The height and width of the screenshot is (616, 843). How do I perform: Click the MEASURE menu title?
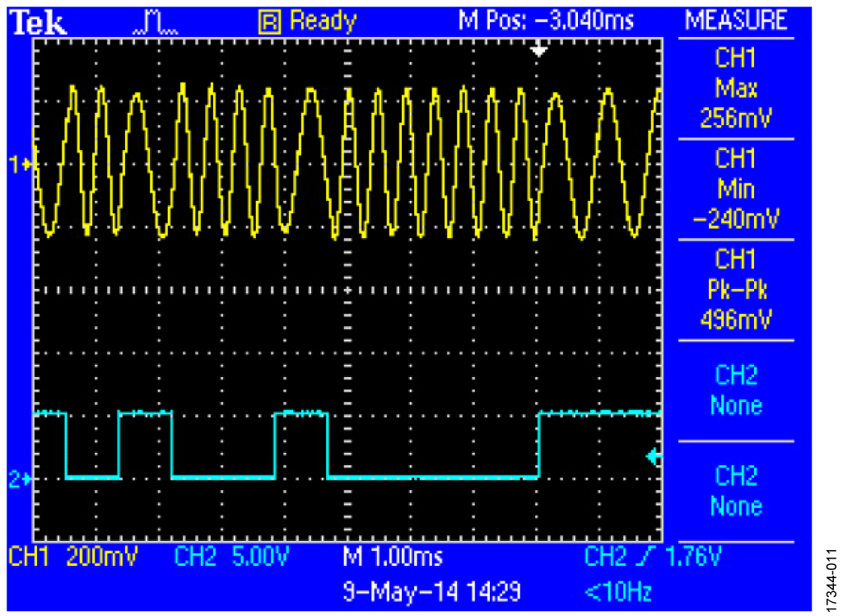tap(736, 21)
